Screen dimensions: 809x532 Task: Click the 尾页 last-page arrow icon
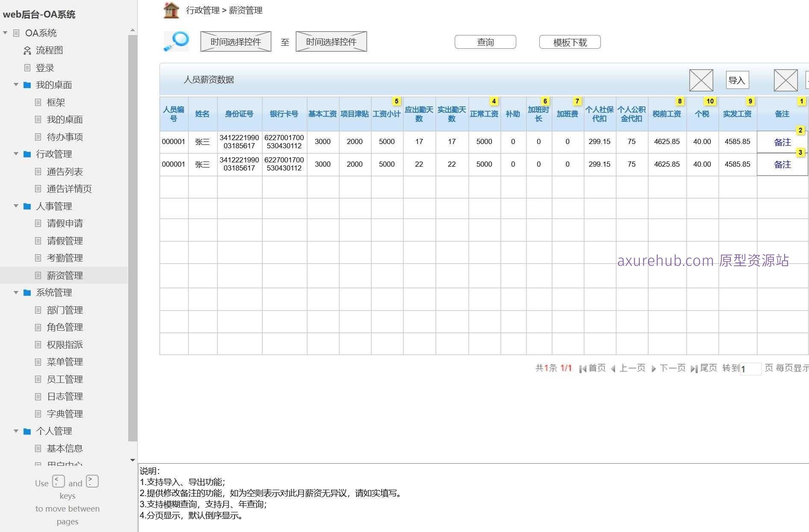694,369
